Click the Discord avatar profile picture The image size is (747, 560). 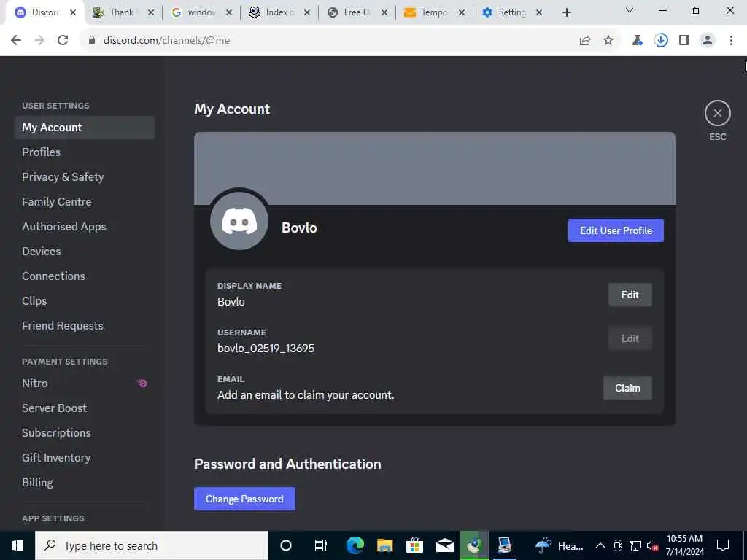tap(239, 221)
